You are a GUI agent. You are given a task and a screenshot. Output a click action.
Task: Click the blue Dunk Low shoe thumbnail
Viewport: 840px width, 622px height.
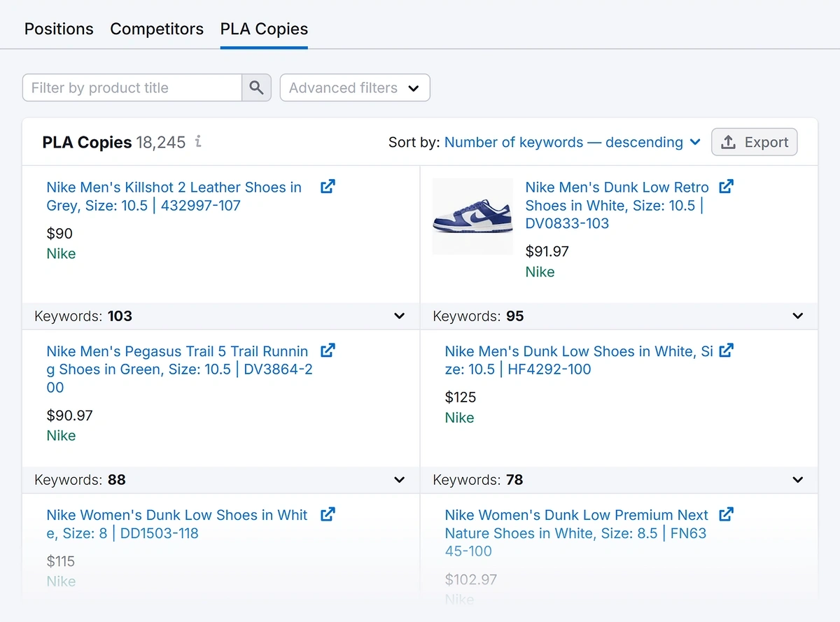point(472,216)
